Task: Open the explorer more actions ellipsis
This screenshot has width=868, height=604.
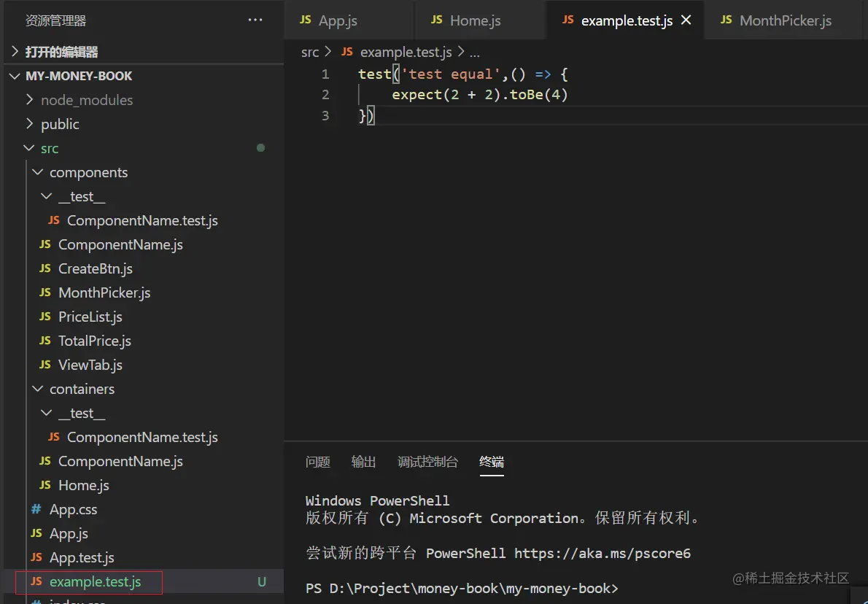Action: tap(255, 20)
